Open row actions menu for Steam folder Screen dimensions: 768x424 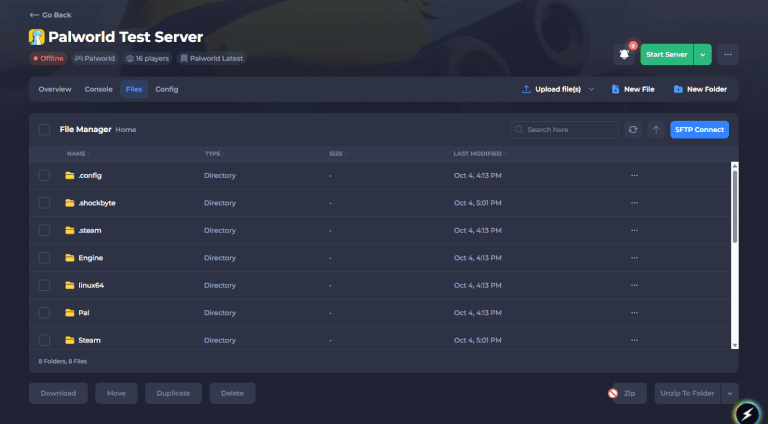[x=634, y=340]
